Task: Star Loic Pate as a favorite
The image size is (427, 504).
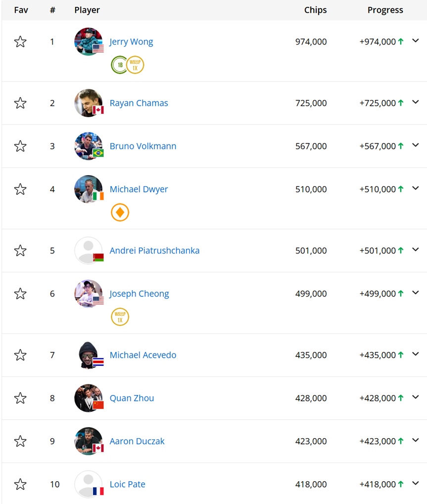Action: pyautogui.click(x=20, y=484)
